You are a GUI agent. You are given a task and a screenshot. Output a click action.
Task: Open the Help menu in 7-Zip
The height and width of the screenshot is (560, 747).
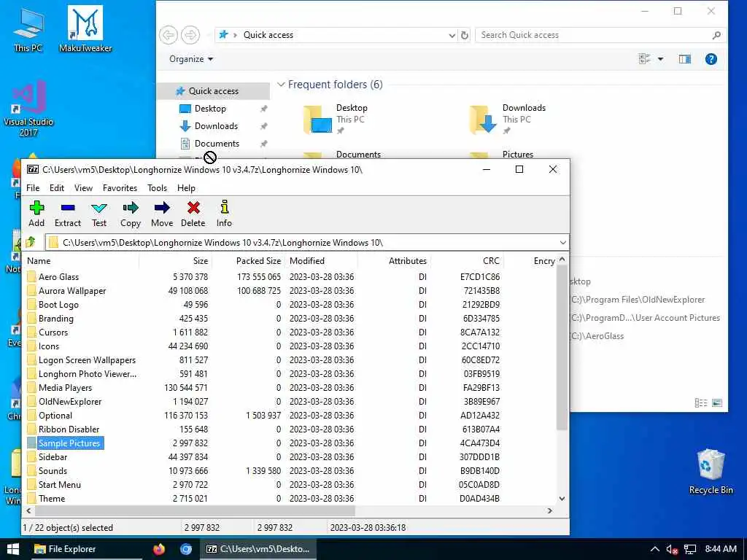[186, 188]
